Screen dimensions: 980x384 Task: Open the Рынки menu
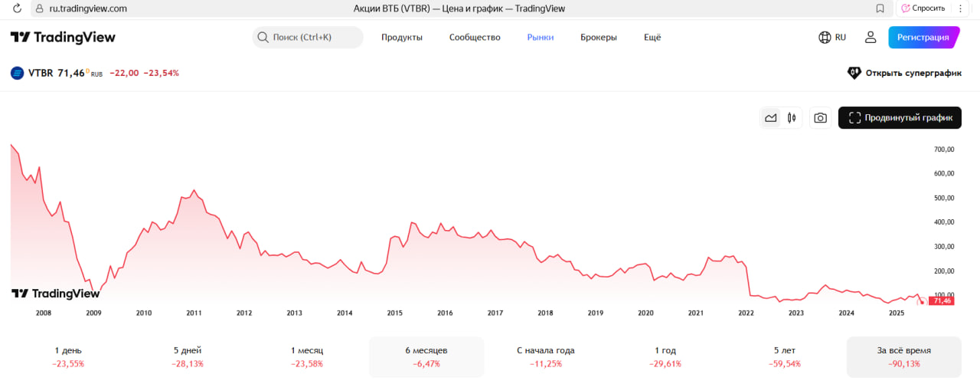[x=541, y=38]
